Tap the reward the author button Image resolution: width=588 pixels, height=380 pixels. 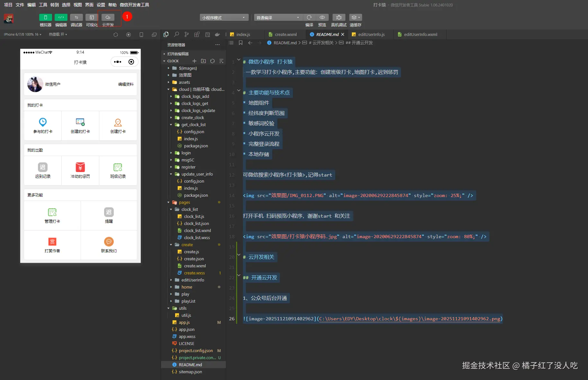point(52,245)
